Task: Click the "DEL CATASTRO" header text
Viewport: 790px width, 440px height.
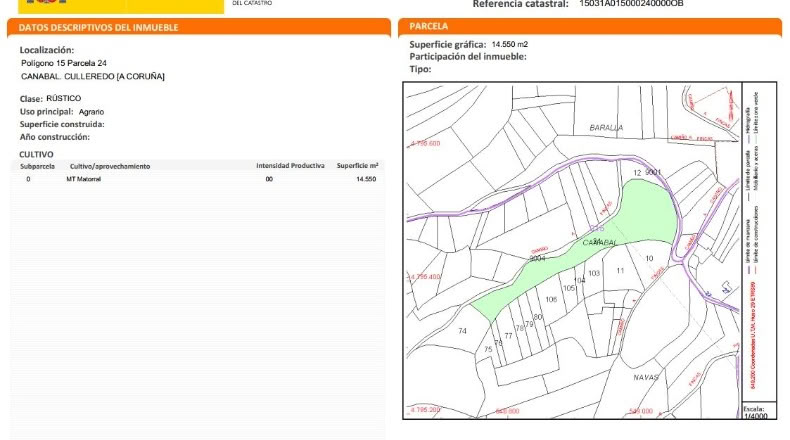Action: click(252, 3)
